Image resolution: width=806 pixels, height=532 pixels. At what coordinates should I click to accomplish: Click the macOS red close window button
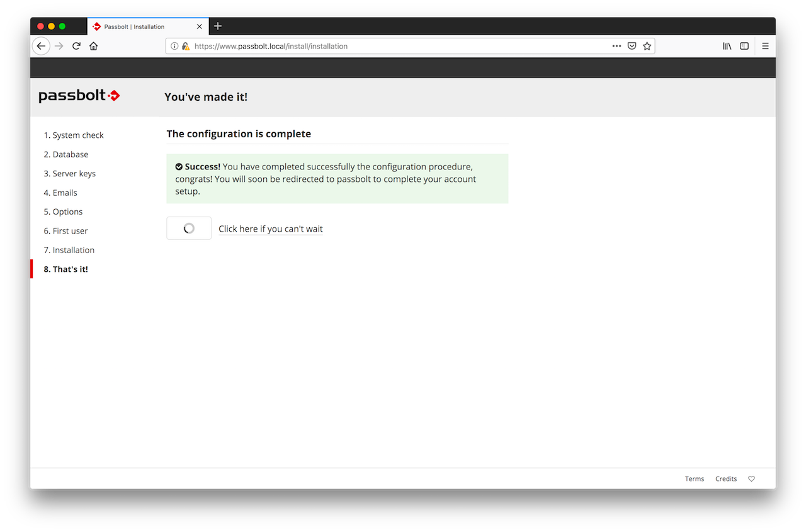(41, 26)
